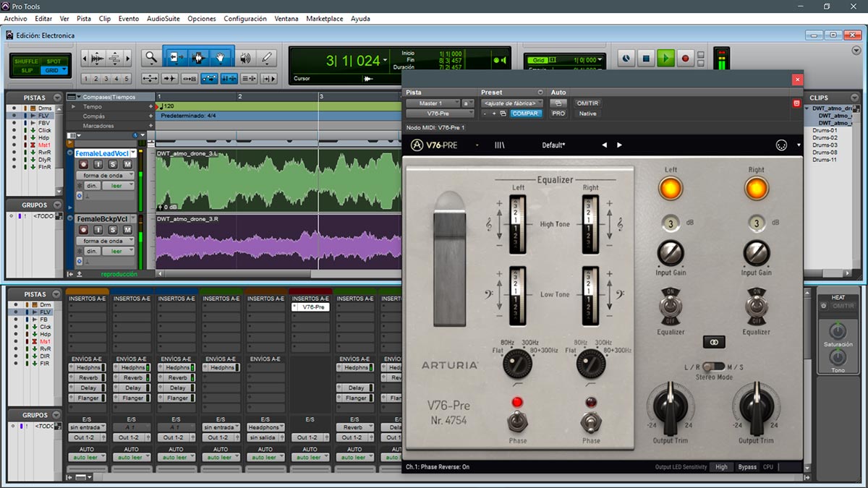Click the Left High Tone equalizer selector

pos(519,224)
